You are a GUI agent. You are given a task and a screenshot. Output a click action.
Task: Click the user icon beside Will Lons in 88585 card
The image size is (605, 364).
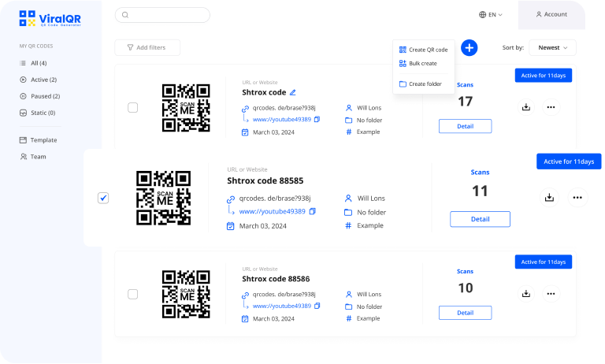pos(348,199)
